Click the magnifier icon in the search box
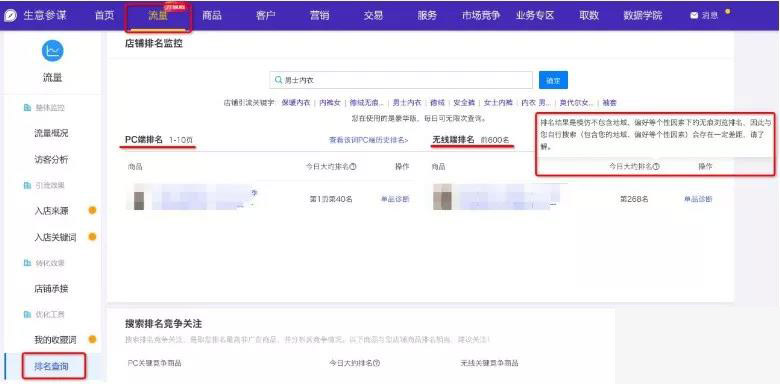 279,80
